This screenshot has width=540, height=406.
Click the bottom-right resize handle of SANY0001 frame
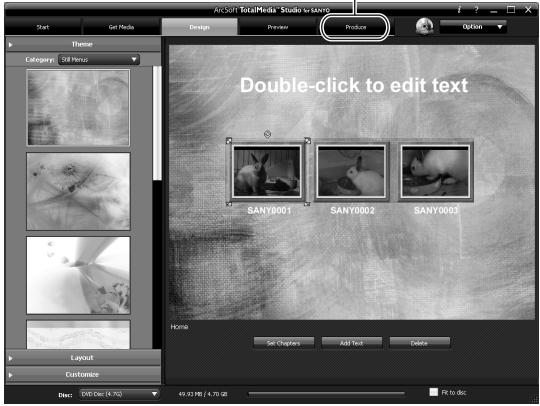307,204
